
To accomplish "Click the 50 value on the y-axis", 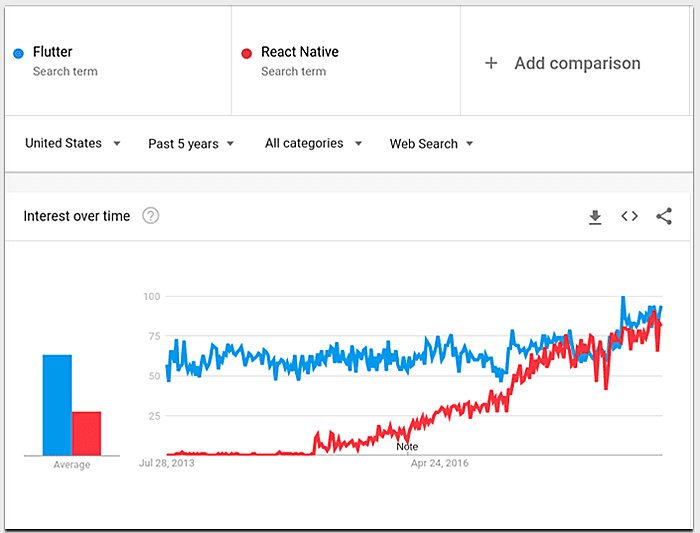I will [x=154, y=376].
